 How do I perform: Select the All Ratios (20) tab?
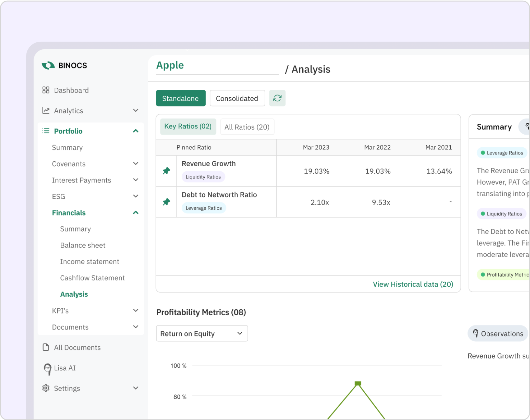247,127
